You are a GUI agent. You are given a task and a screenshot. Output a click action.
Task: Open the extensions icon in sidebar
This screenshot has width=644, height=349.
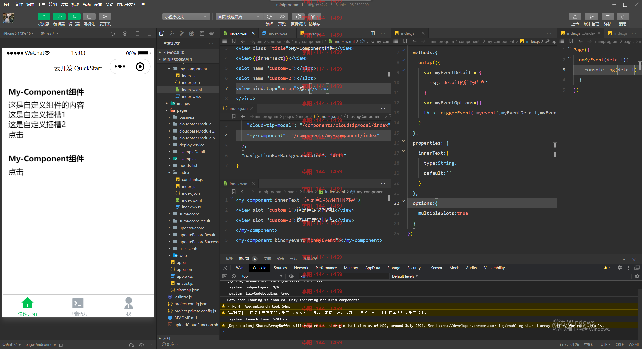(x=192, y=33)
